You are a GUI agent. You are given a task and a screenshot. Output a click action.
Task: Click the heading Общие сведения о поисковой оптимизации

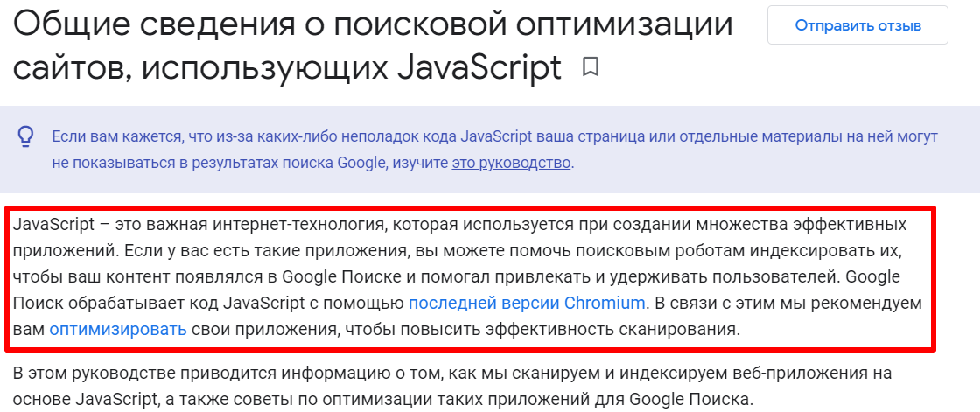[x=374, y=24]
